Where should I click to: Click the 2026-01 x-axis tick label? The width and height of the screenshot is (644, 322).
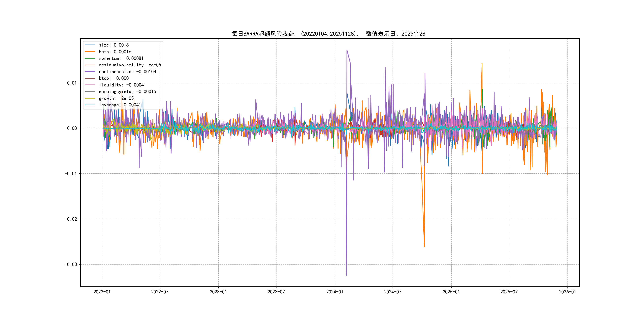pyautogui.click(x=567, y=292)
